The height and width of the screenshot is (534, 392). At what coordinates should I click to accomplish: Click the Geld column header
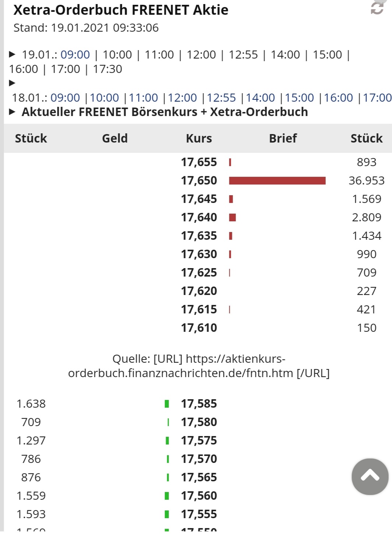(x=115, y=138)
